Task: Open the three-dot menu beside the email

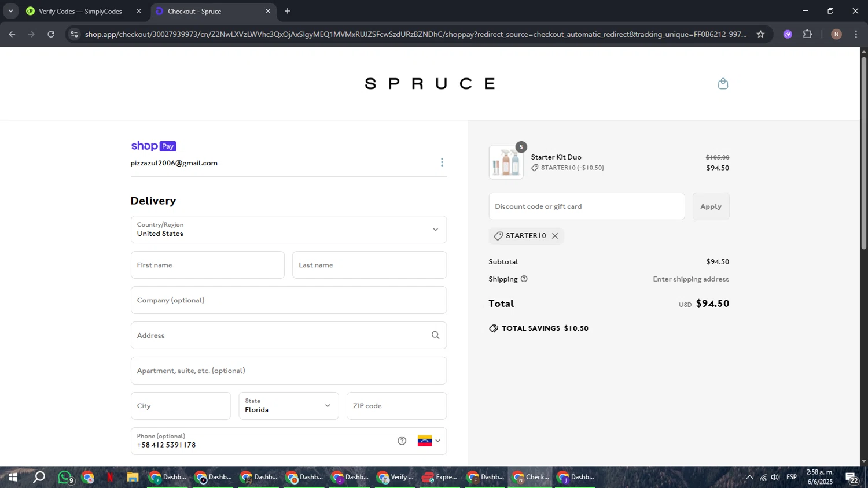Action: [x=442, y=162]
